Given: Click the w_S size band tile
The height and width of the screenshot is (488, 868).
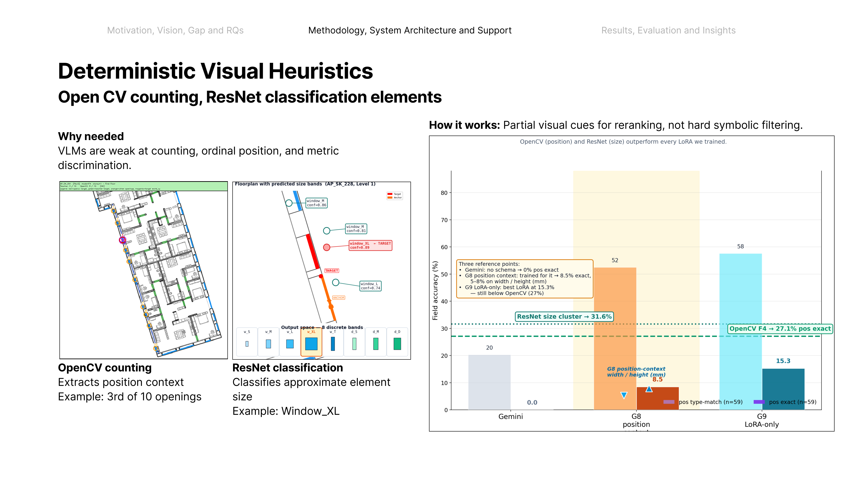Looking at the screenshot, I should tap(247, 342).
